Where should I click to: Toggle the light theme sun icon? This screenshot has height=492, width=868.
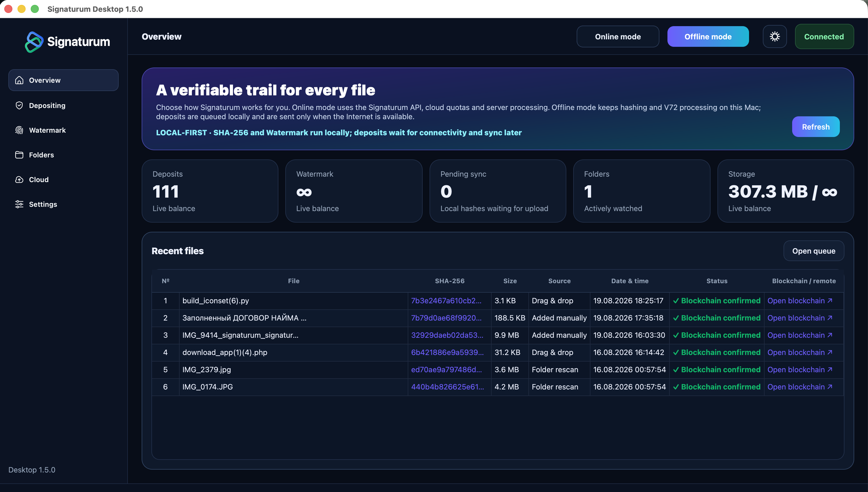pyautogui.click(x=774, y=36)
